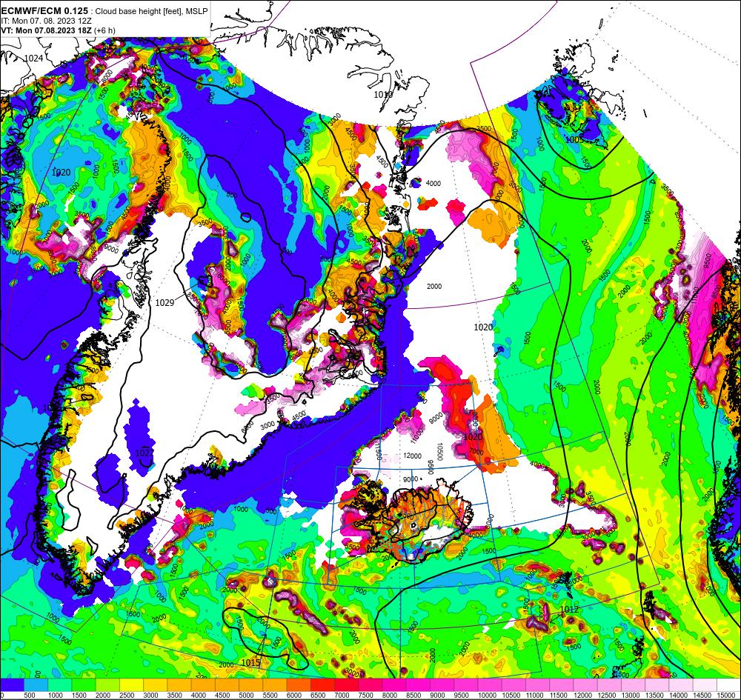
Task: Pick the dark orange 6000–6500 legend swatch
Action: [x=299, y=685]
